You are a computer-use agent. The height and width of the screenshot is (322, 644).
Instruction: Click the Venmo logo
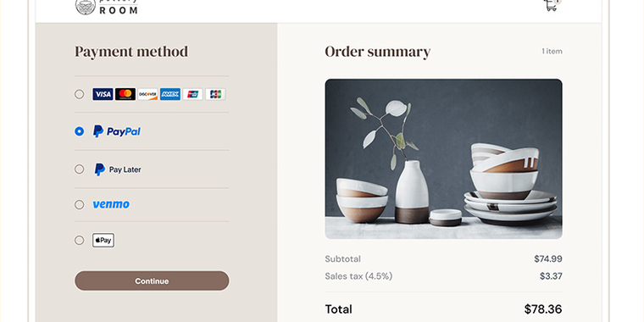(111, 204)
